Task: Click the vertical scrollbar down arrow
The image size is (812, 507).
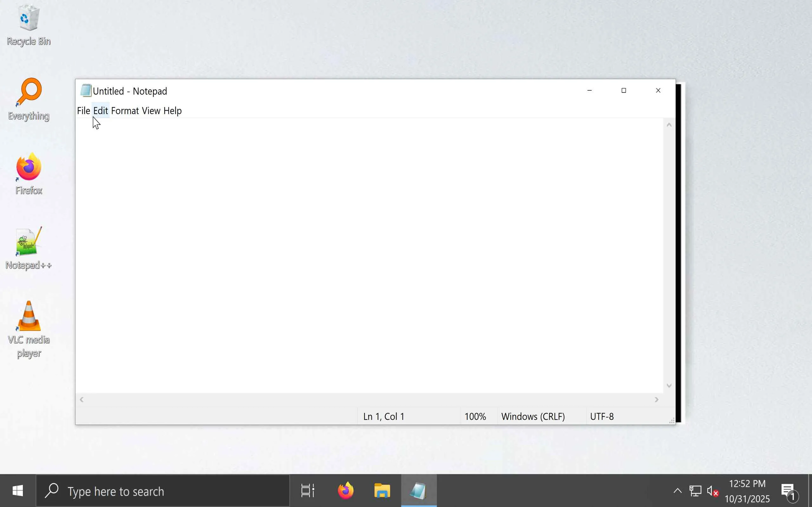Action: click(x=669, y=386)
